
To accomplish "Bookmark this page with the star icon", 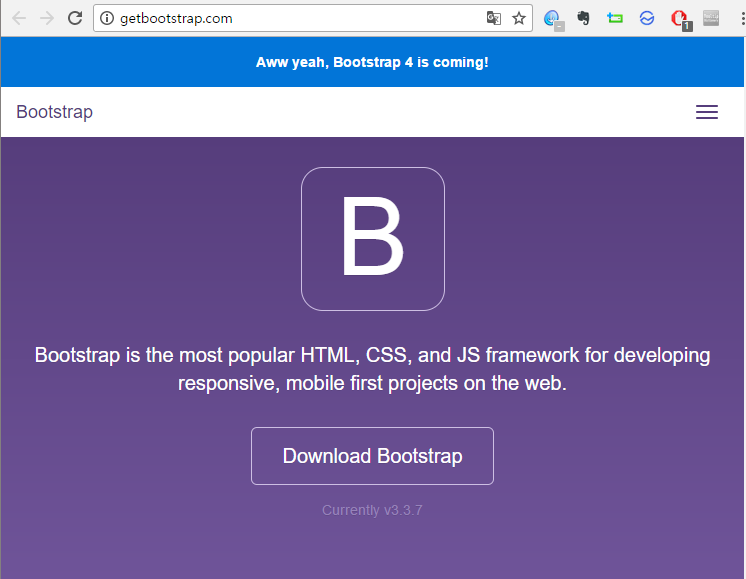I will (x=519, y=19).
